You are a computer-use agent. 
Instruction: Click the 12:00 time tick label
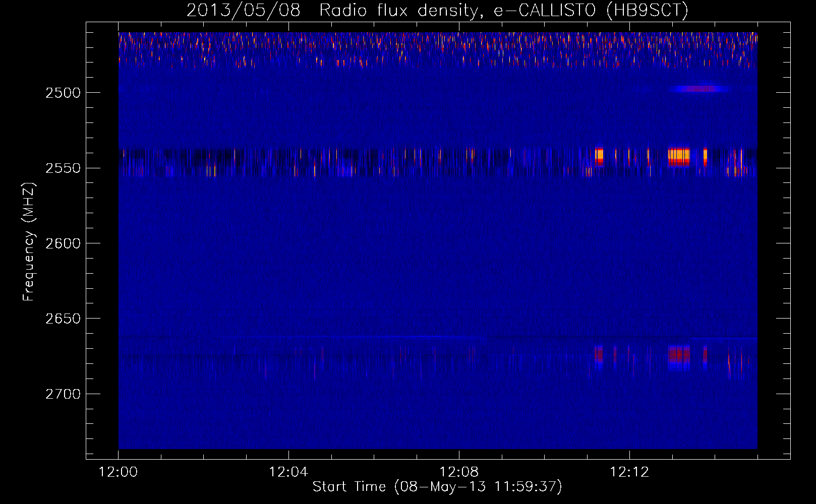coord(118,472)
